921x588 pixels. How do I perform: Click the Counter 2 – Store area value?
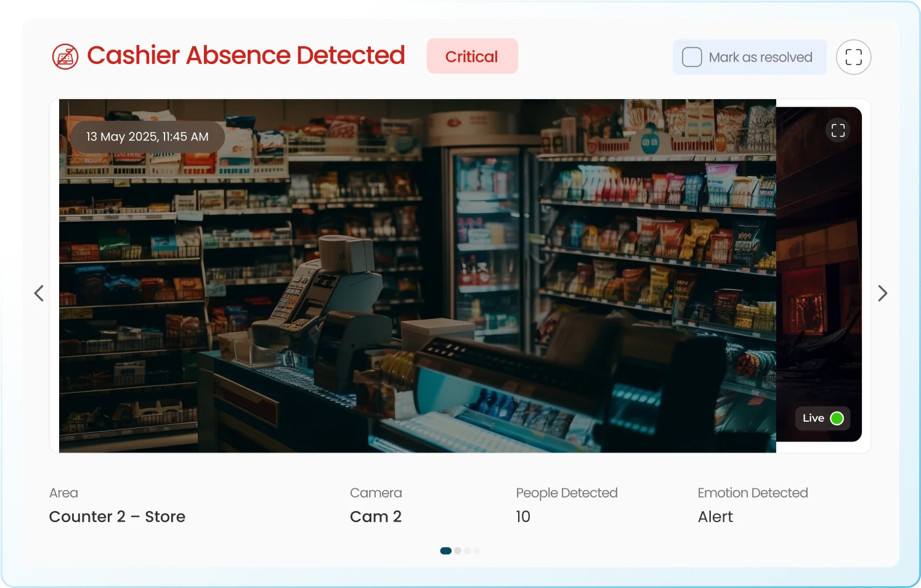117,517
